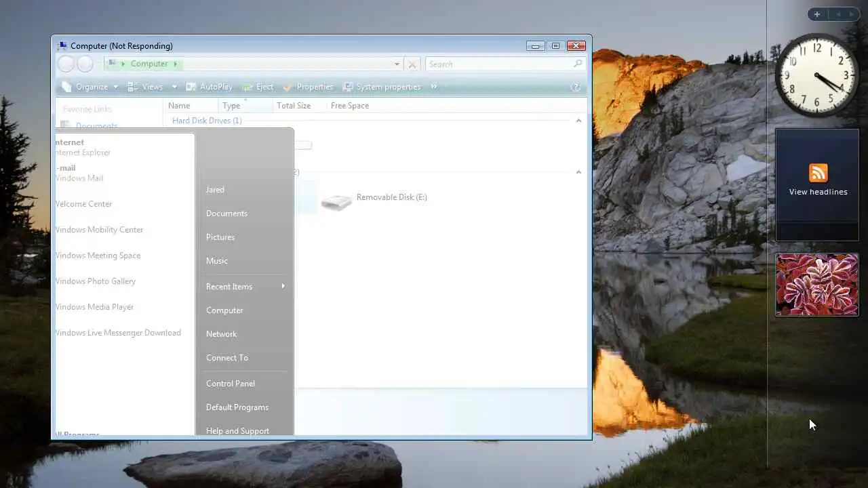
Task: Click the sidebar Add Gadget plus button
Action: 817,14
